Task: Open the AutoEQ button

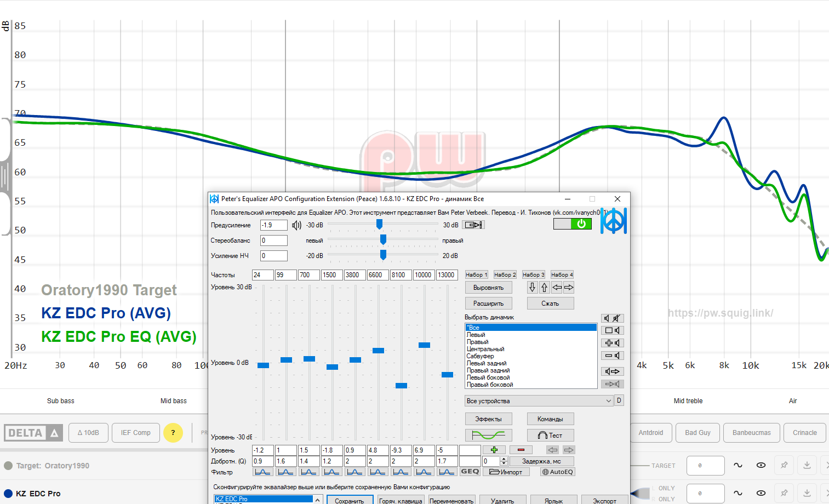Action: (557, 472)
